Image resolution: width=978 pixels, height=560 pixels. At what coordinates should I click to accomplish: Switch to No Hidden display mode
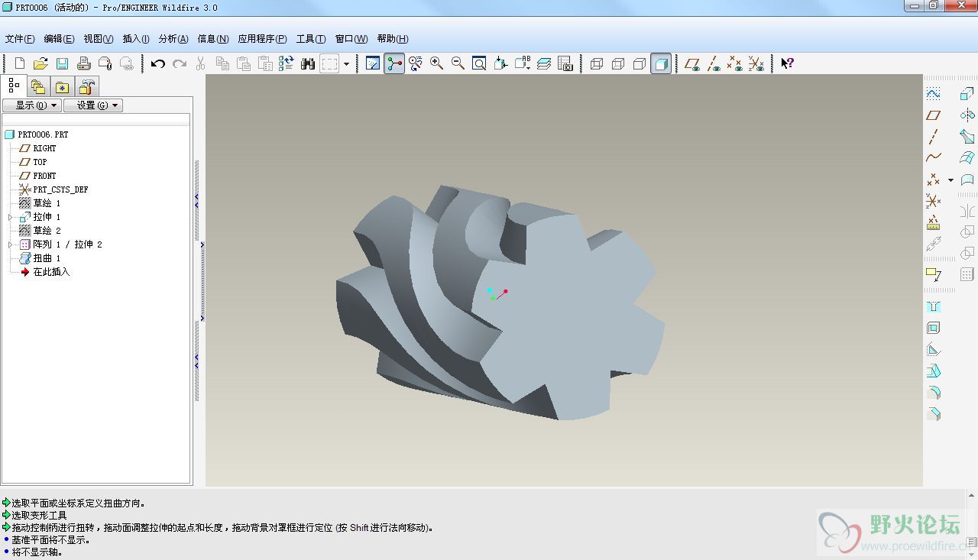[x=640, y=63]
